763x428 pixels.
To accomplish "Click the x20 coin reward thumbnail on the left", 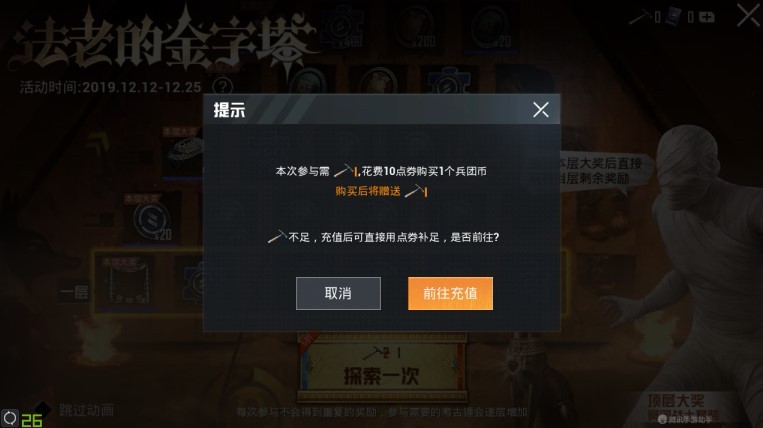I will [x=152, y=219].
